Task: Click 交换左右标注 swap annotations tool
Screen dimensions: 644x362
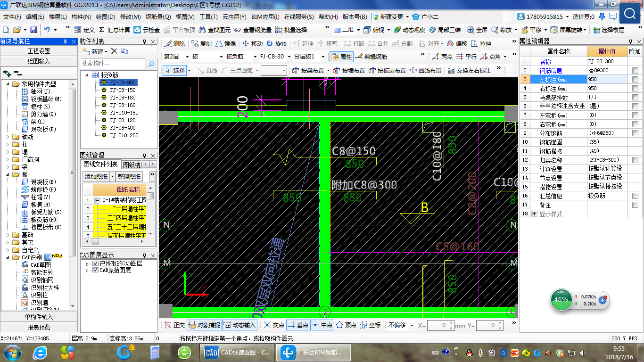Action: coord(470,70)
